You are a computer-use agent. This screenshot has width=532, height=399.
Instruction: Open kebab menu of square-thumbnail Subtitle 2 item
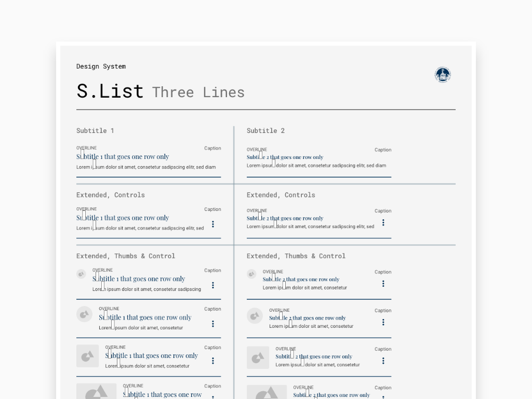pyautogui.click(x=383, y=361)
